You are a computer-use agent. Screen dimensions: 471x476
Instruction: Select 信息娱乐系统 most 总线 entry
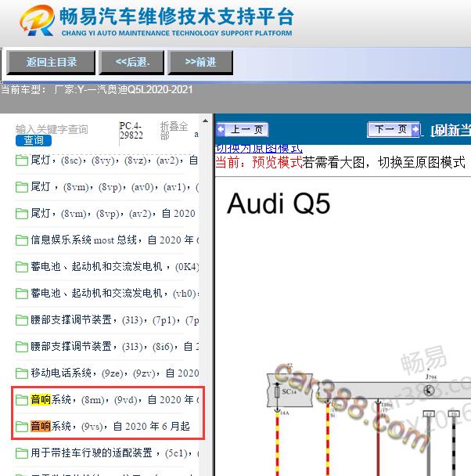pos(115,240)
